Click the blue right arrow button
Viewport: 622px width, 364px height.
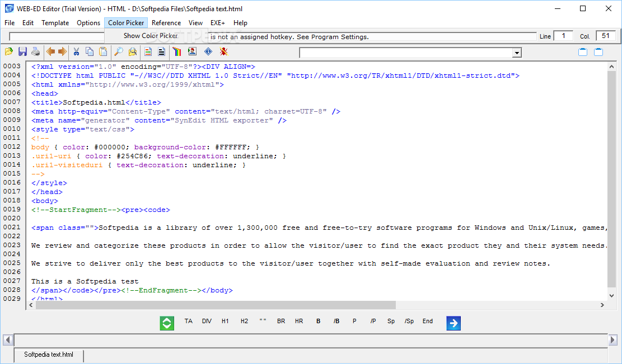point(453,323)
